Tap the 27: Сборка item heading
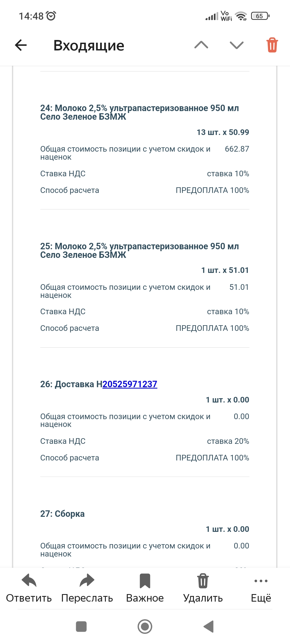The image size is (290, 644). (x=62, y=514)
